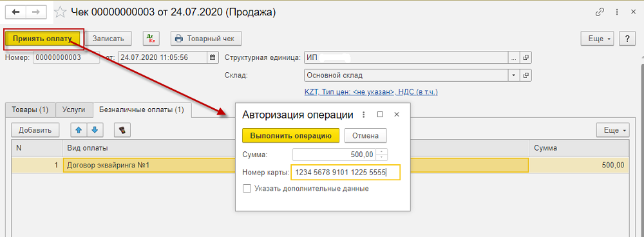
Task: Go forward with the right arrow button
Action: [37, 12]
